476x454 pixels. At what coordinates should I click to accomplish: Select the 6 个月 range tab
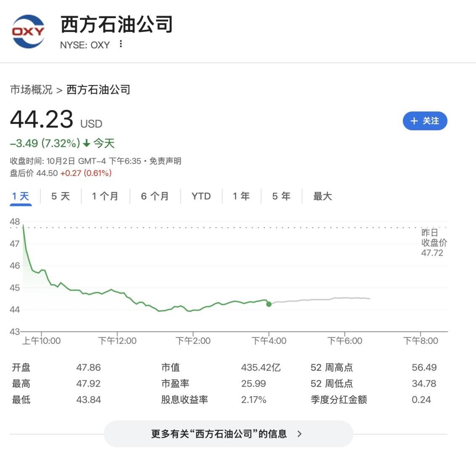tap(155, 196)
